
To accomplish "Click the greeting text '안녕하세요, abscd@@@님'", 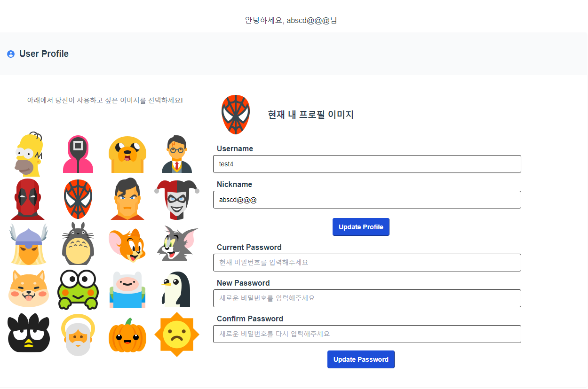I will 291,20.
